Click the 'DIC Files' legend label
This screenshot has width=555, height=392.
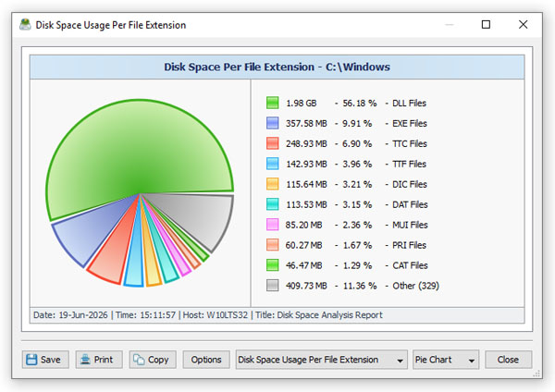(x=410, y=184)
